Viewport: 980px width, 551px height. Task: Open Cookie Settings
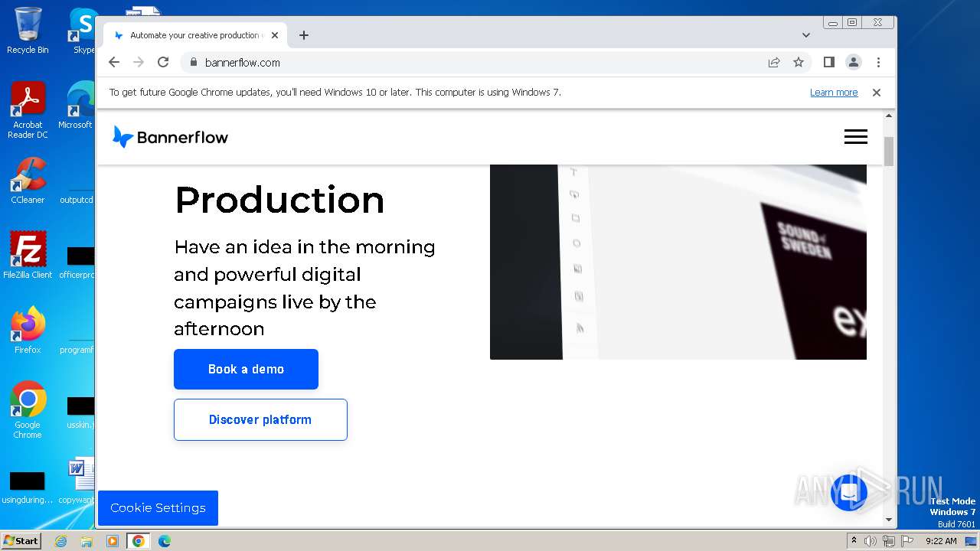(158, 508)
